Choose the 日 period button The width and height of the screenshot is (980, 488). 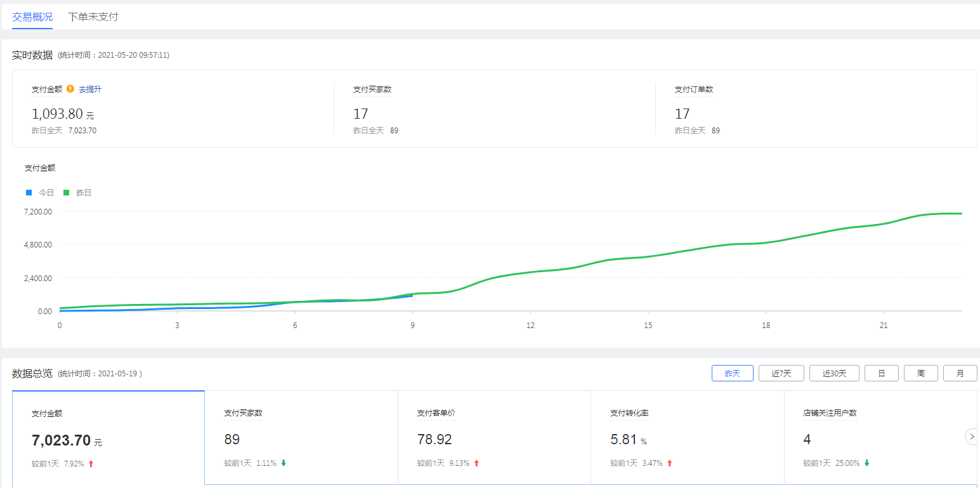[882, 373]
